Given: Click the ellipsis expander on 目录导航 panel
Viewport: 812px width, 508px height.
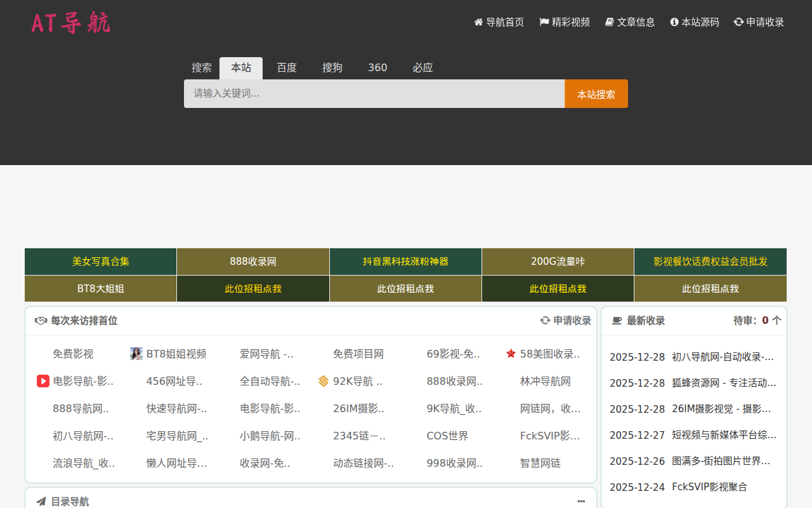Looking at the screenshot, I should click(582, 501).
